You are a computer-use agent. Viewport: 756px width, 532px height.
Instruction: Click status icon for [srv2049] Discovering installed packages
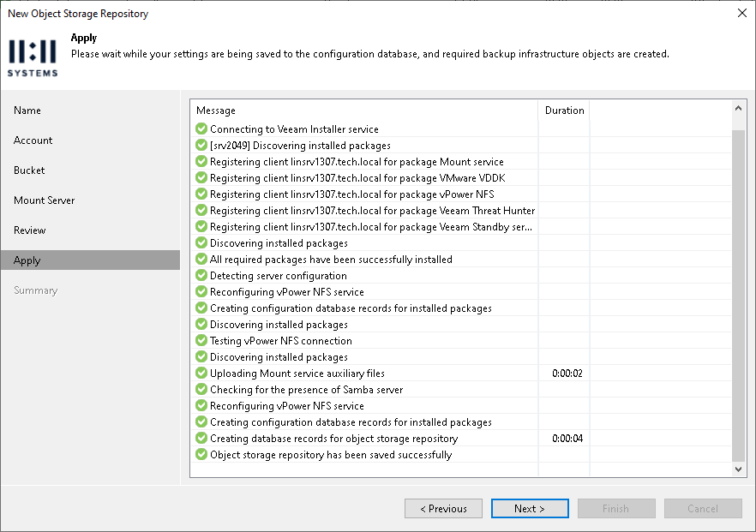pyautogui.click(x=201, y=145)
